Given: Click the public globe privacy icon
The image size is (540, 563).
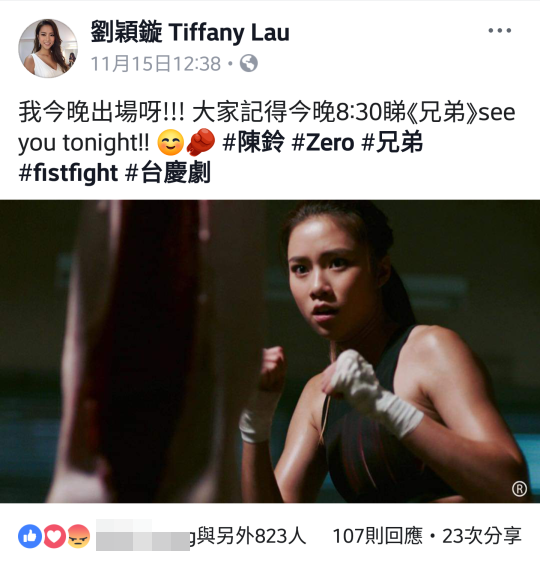Looking at the screenshot, I should [248, 64].
